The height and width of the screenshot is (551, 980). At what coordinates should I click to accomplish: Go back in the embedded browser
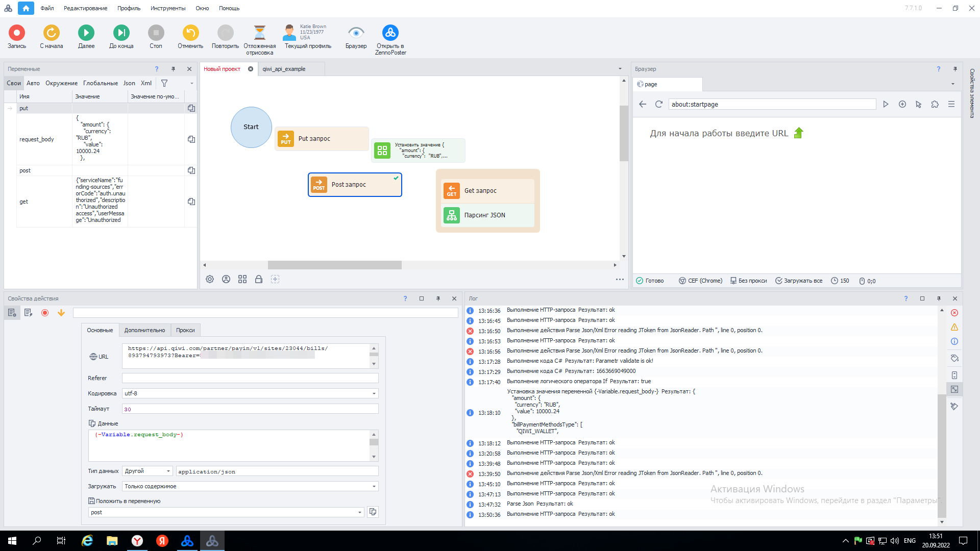click(x=643, y=104)
